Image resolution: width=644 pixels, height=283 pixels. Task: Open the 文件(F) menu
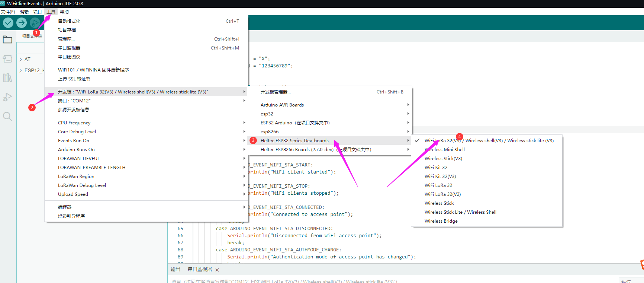(x=8, y=12)
